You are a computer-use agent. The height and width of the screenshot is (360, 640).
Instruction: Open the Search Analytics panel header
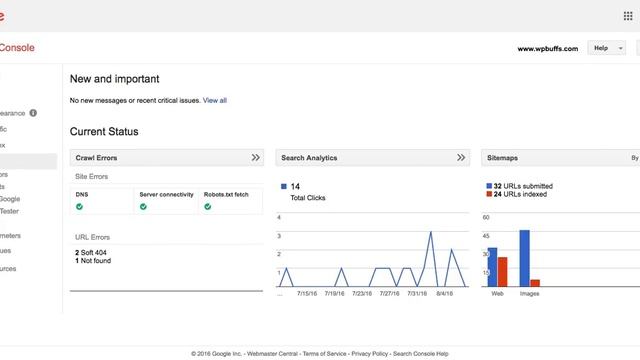coord(372,158)
